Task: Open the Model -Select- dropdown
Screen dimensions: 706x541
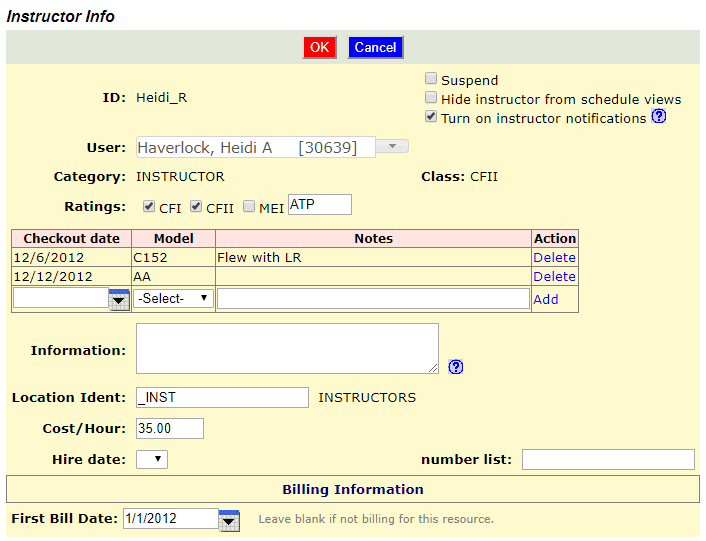Action: (173, 298)
